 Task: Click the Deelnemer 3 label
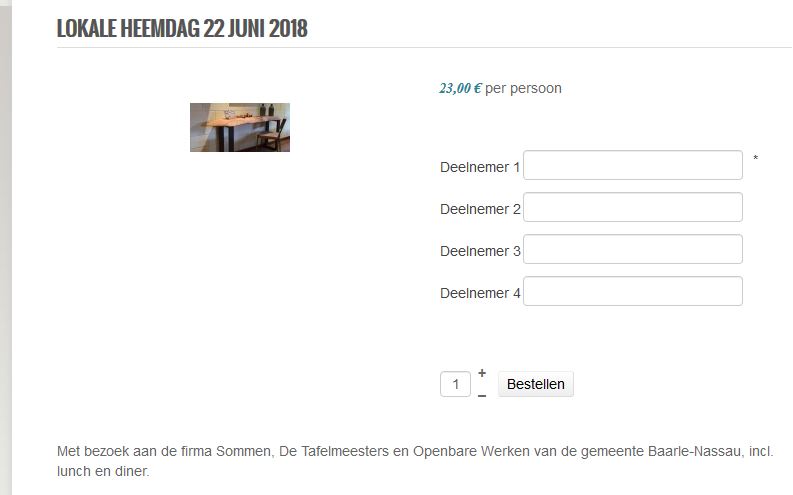[480, 251]
